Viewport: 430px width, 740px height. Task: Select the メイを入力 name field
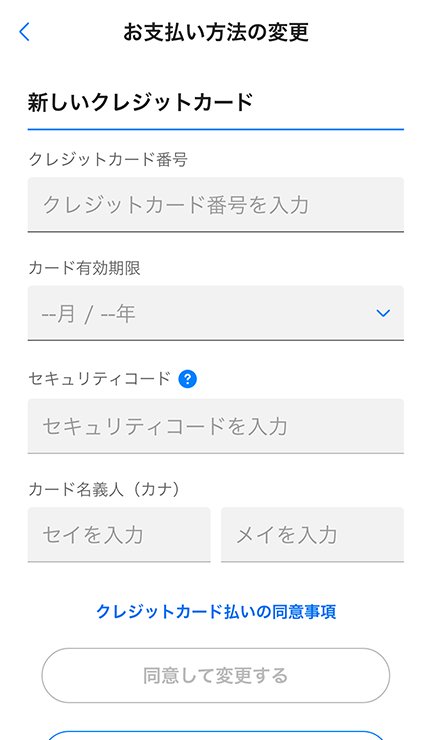312,535
